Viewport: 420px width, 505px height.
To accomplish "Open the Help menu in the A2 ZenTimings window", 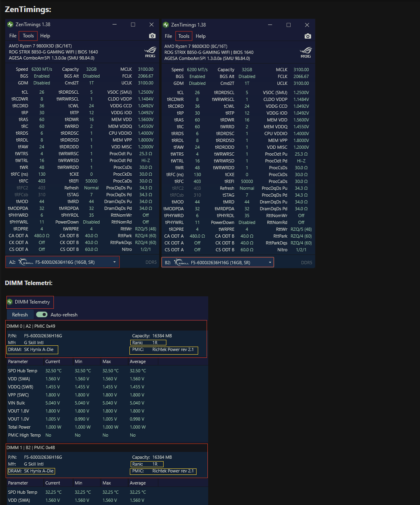I will coord(45,36).
